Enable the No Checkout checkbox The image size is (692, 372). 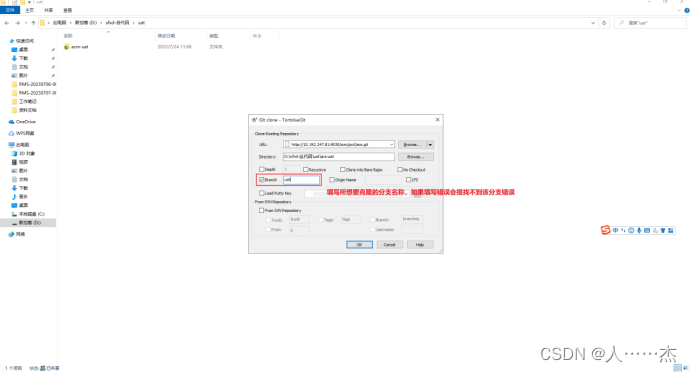[400, 169]
